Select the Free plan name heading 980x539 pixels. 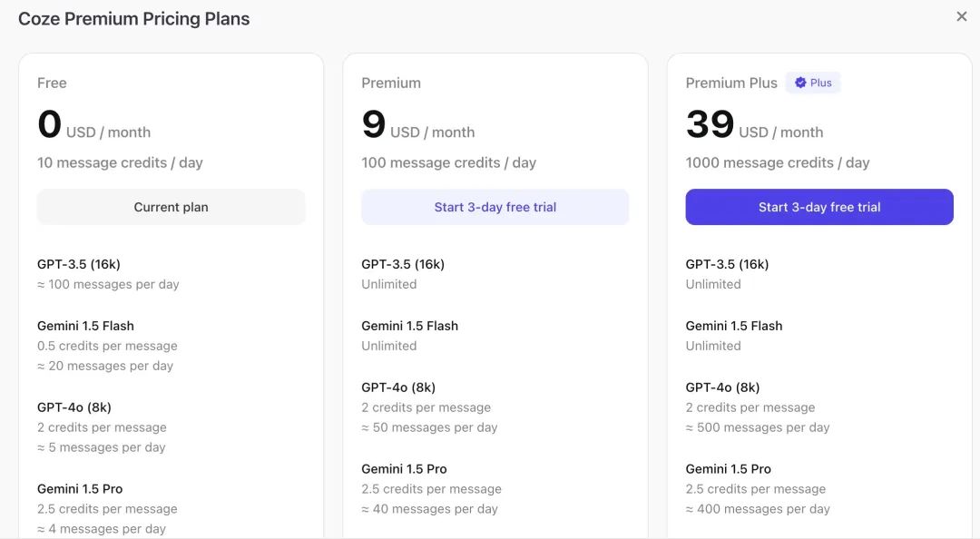(52, 83)
